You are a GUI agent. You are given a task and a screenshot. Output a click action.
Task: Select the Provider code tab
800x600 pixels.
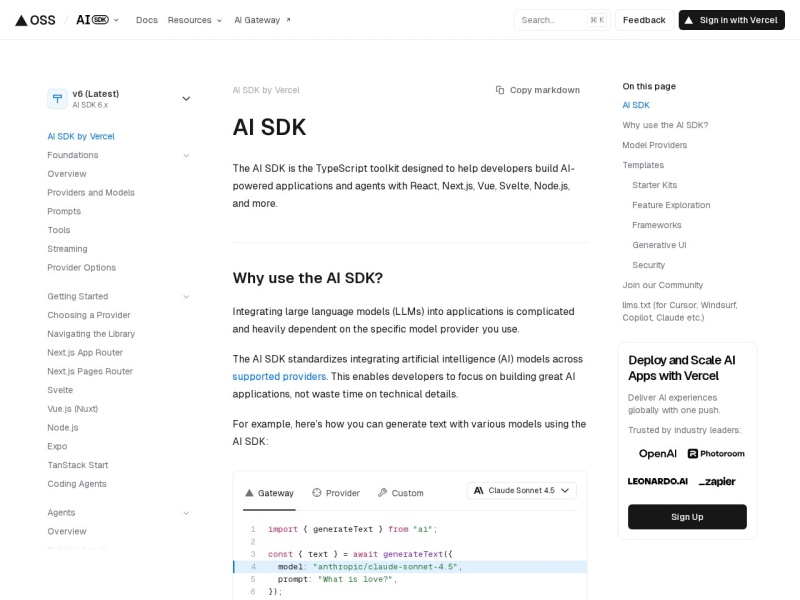pyautogui.click(x=336, y=493)
